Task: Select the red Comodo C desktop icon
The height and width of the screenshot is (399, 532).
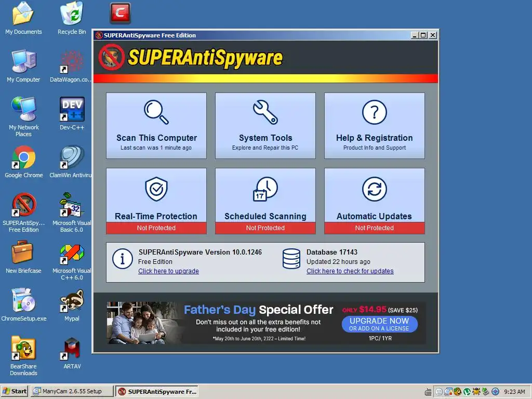Action: [x=120, y=13]
